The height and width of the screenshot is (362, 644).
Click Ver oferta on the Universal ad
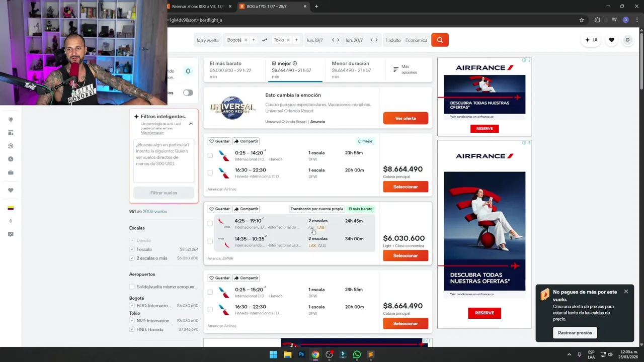[x=406, y=118]
